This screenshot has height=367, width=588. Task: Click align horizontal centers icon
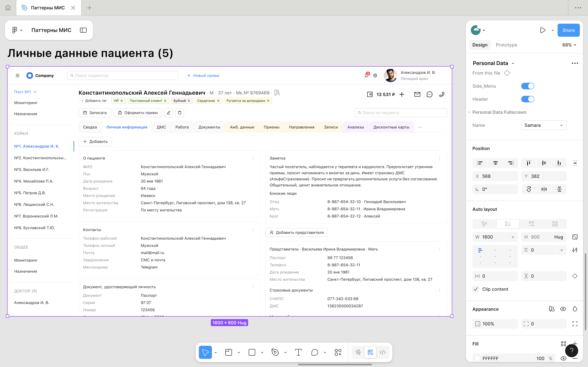pyautogui.click(x=495, y=163)
